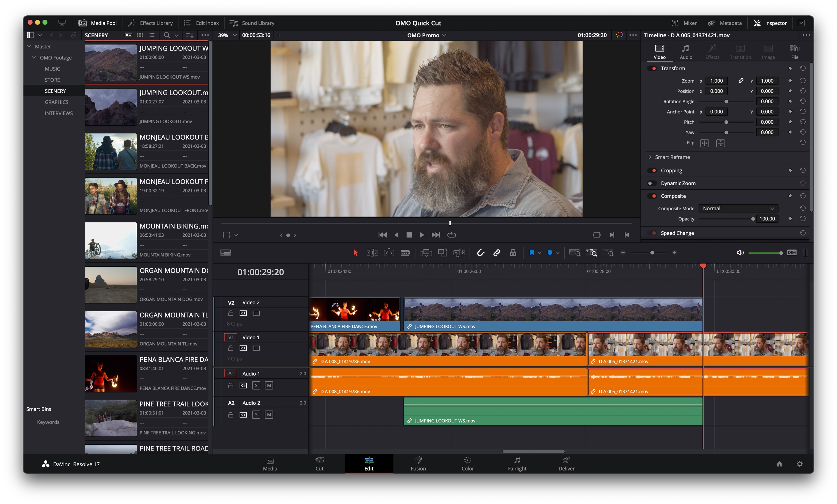Open the media pool sort dropdown
Viewport: 837px width, 504px height.
pyautogui.click(x=190, y=35)
